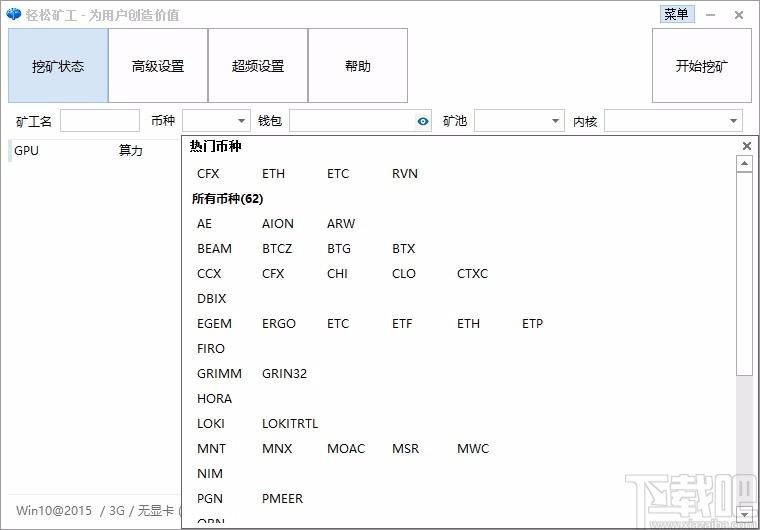Select MWC coin
This screenshot has height=530, width=760.
point(473,449)
